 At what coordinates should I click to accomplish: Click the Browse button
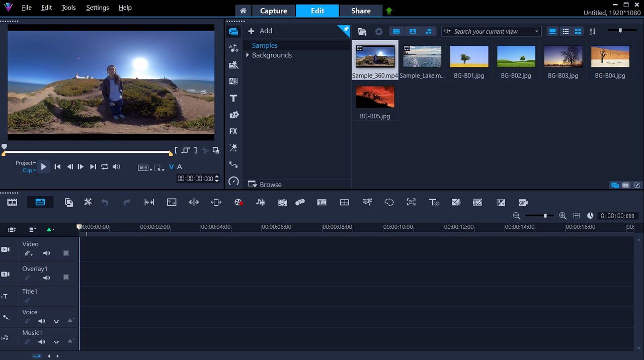pos(265,185)
